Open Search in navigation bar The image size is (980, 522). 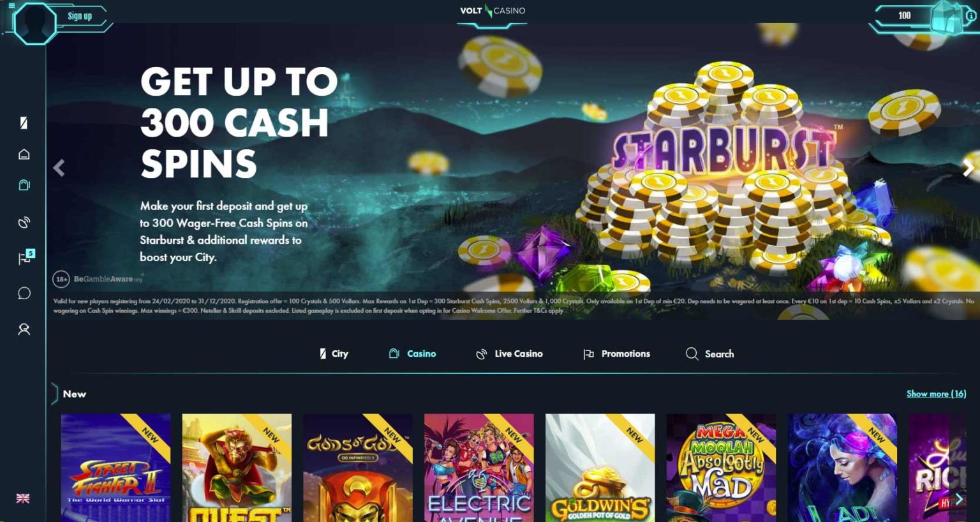pos(709,354)
